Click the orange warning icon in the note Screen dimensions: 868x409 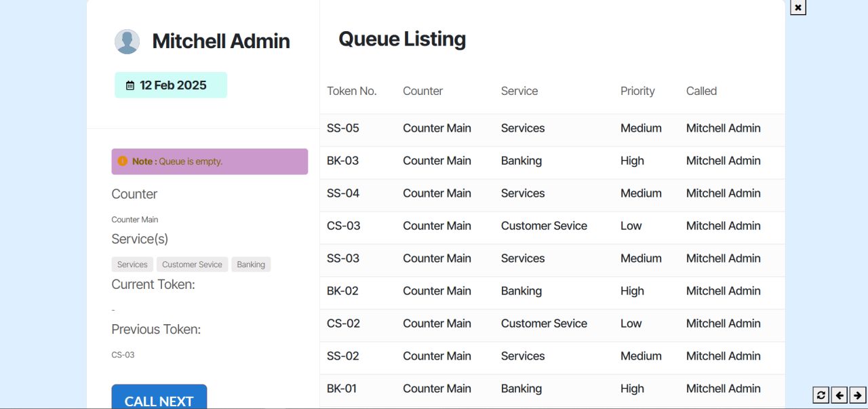click(x=122, y=161)
